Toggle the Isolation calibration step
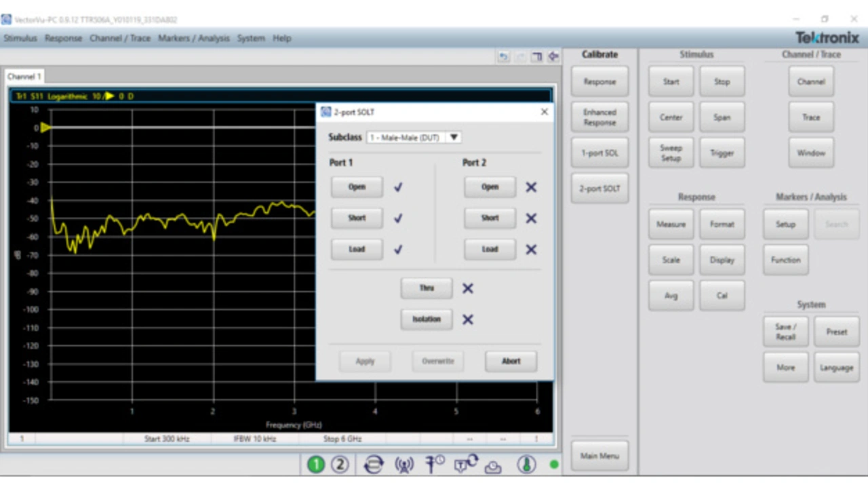 click(426, 319)
